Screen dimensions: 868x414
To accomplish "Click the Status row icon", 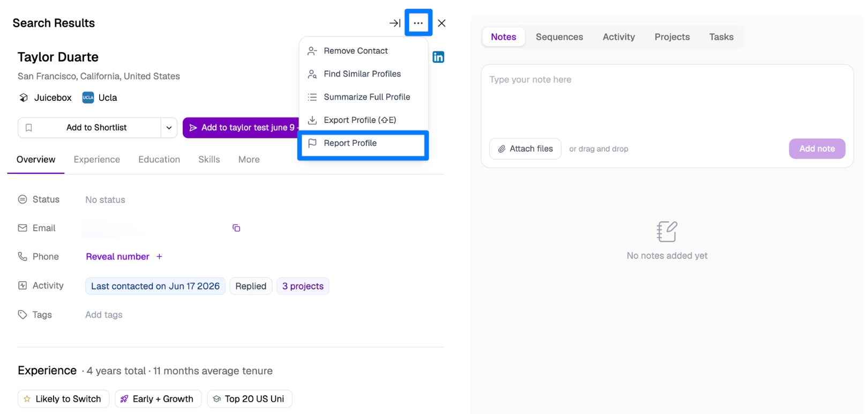I will (x=23, y=199).
